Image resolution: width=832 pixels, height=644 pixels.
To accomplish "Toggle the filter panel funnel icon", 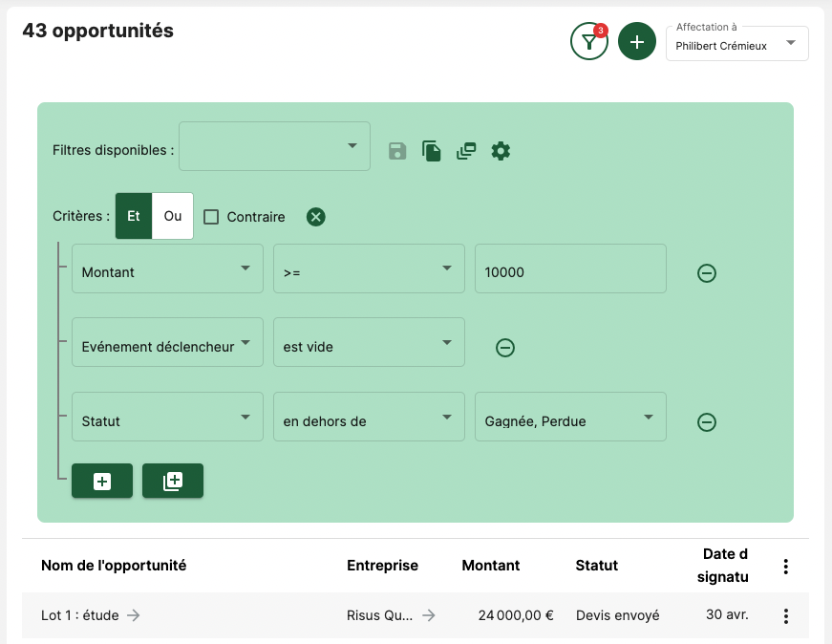I will (589, 41).
